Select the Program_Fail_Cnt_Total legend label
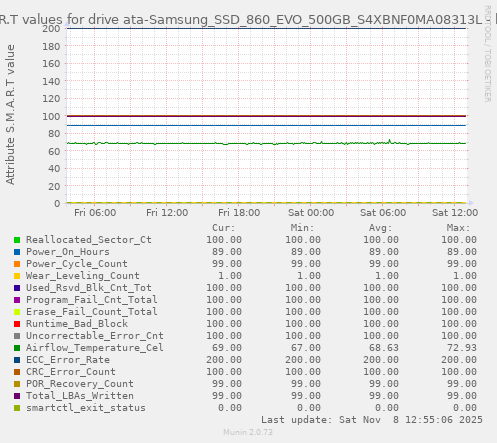 (x=92, y=300)
